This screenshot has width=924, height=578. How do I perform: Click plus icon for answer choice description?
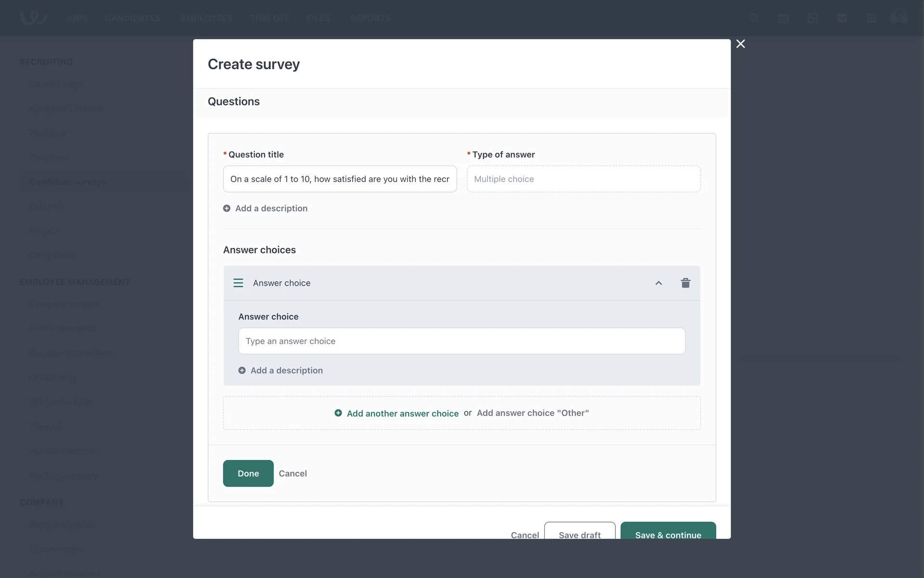coord(242,370)
